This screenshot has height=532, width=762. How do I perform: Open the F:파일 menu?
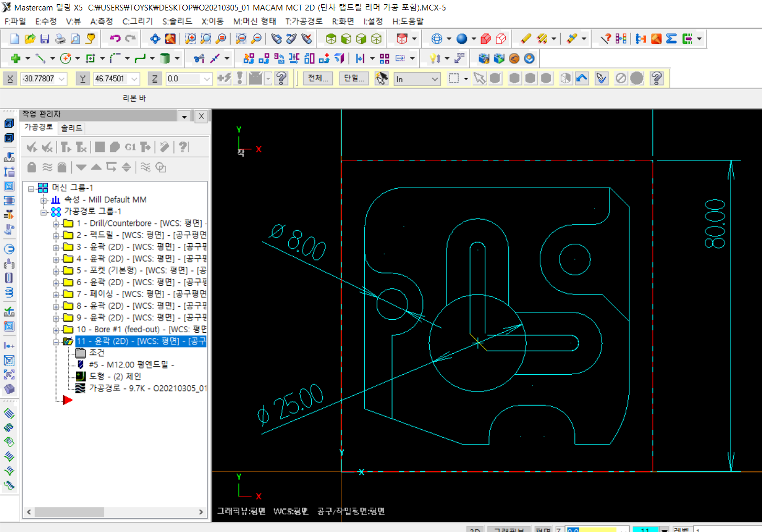[15, 21]
